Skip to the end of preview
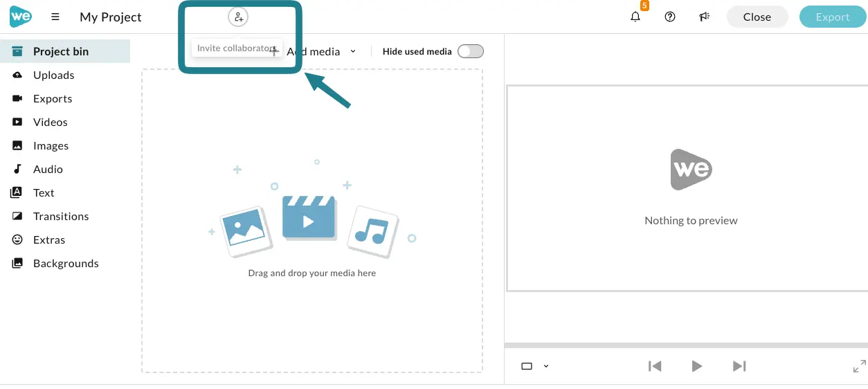This screenshot has width=868, height=389. pyautogui.click(x=739, y=366)
